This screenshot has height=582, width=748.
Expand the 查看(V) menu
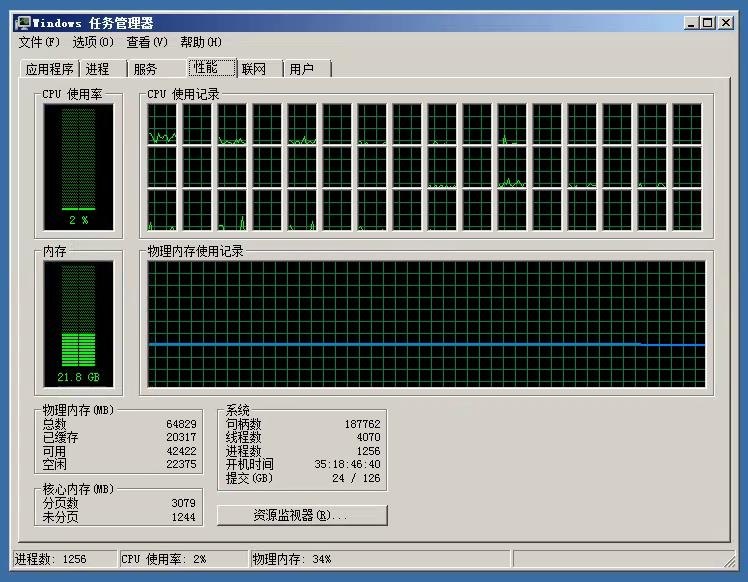(x=147, y=42)
